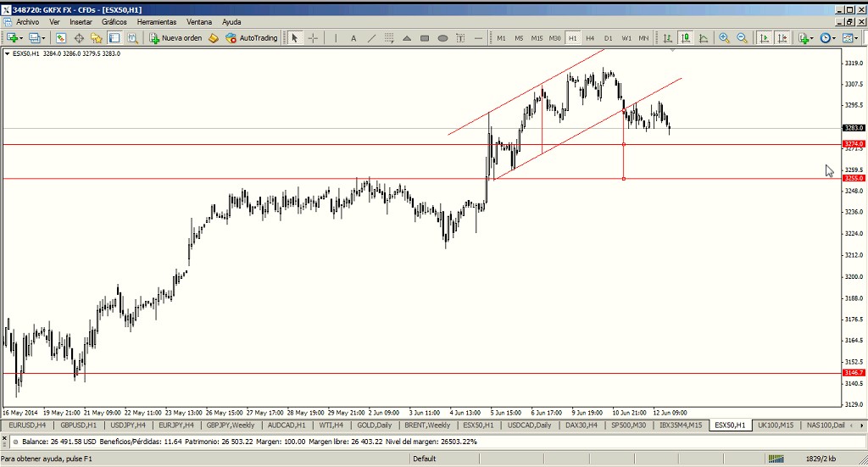Switch to W1 timeframe
Viewport: 868px width, 467px height.
(x=626, y=37)
